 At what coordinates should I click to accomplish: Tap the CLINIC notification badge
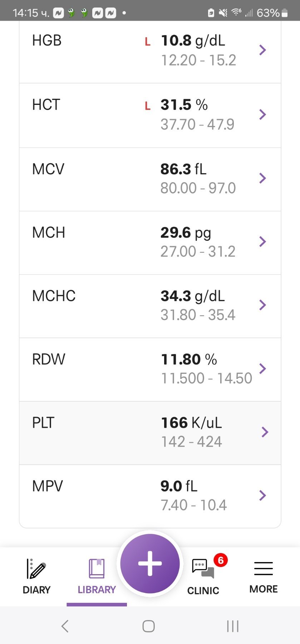pos(221,560)
